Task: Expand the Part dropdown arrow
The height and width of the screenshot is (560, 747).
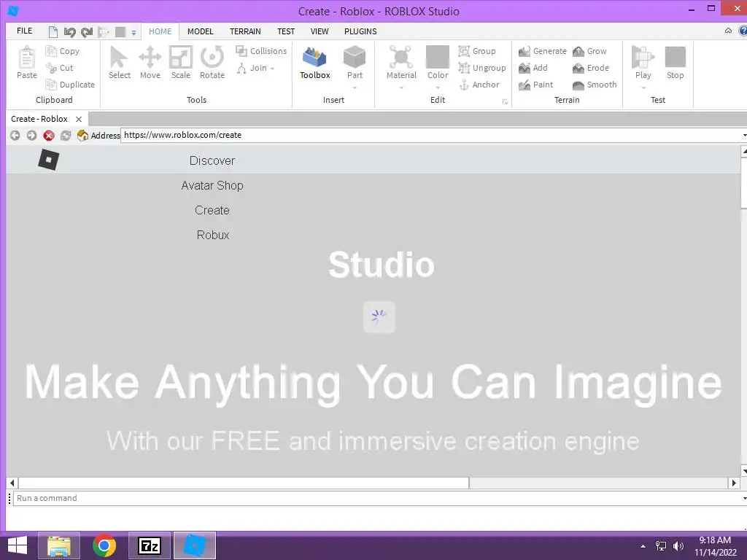Action: [x=355, y=87]
